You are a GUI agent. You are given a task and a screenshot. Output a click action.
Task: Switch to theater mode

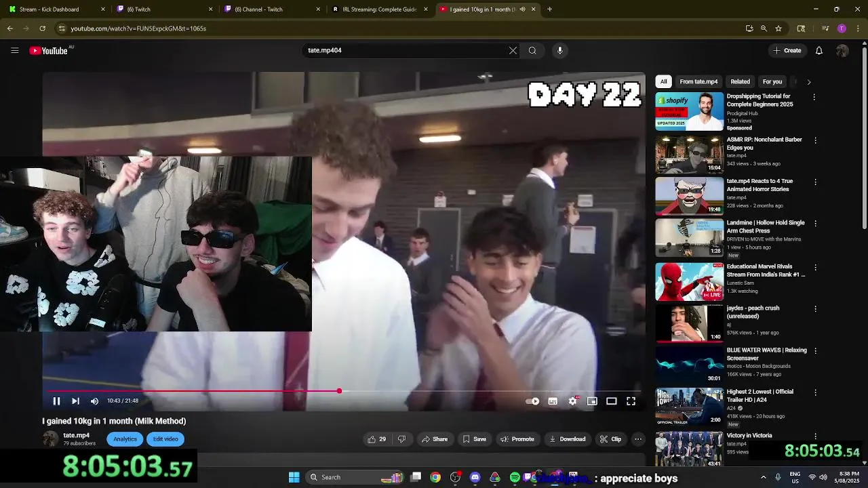[x=611, y=401]
